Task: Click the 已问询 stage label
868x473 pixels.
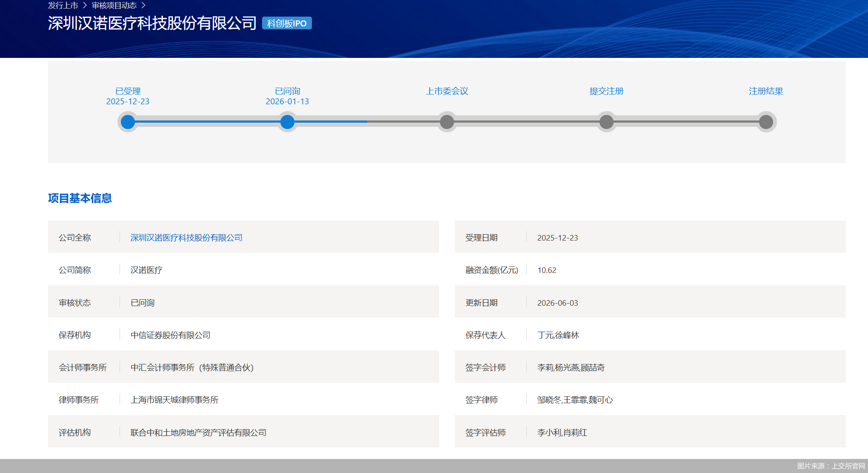Action: pyautogui.click(x=287, y=91)
